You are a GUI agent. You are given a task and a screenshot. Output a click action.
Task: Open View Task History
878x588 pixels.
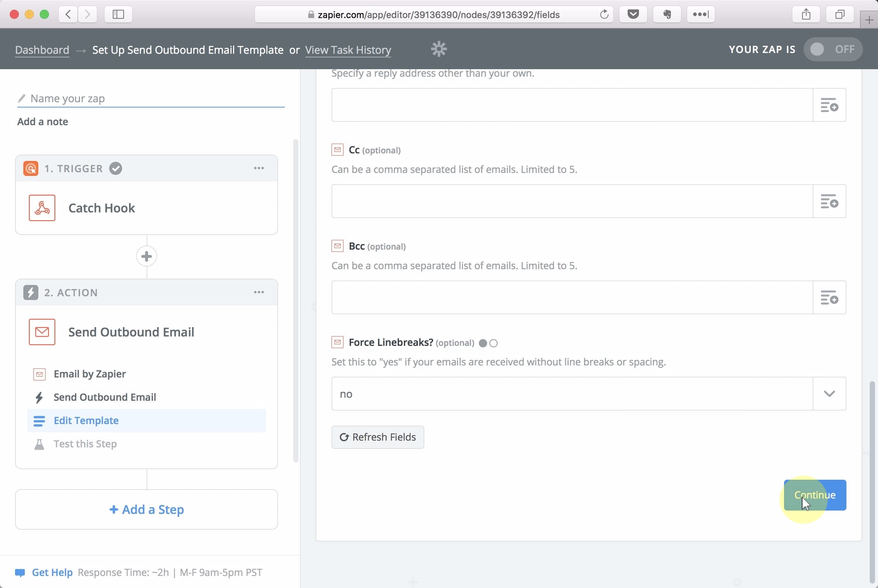(x=348, y=50)
